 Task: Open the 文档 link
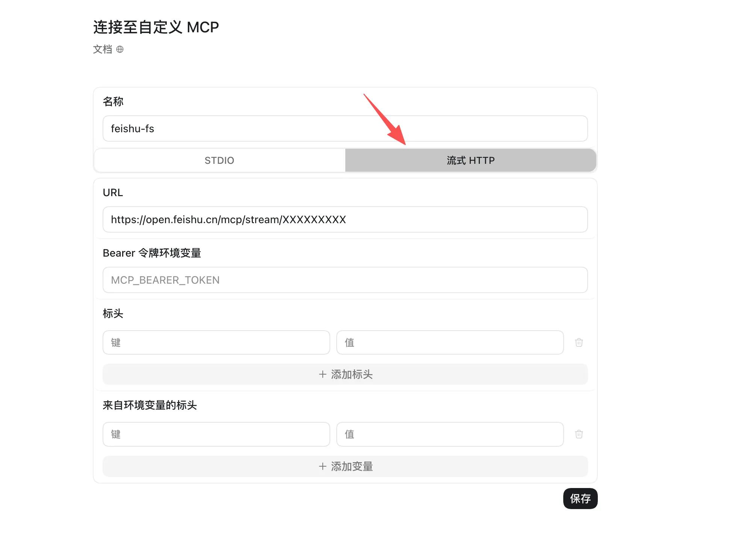pyautogui.click(x=103, y=49)
